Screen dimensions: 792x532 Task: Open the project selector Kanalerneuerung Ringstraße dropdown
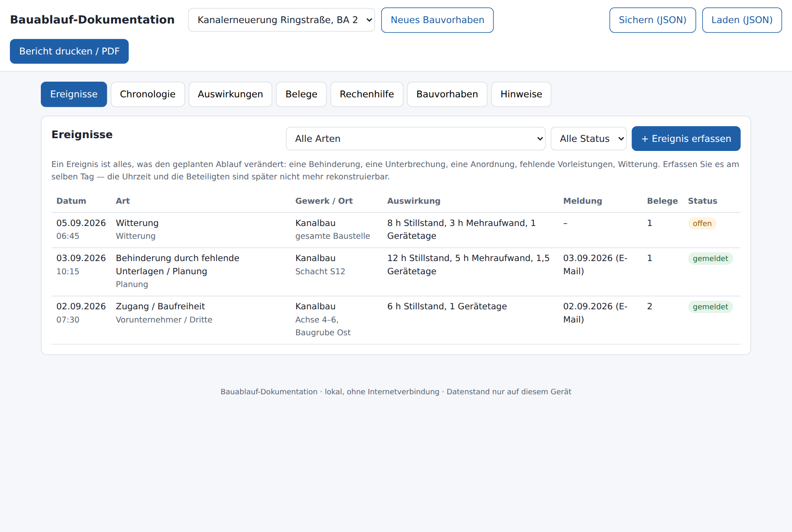click(281, 20)
